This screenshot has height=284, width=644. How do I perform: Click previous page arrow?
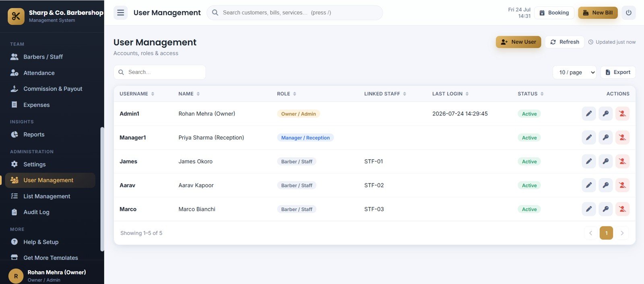click(x=590, y=233)
